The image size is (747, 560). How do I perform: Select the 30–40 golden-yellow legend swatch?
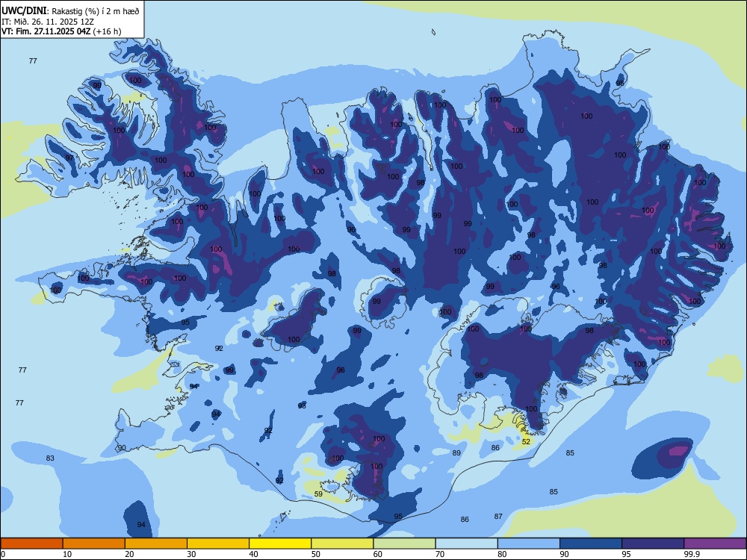point(218,544)
